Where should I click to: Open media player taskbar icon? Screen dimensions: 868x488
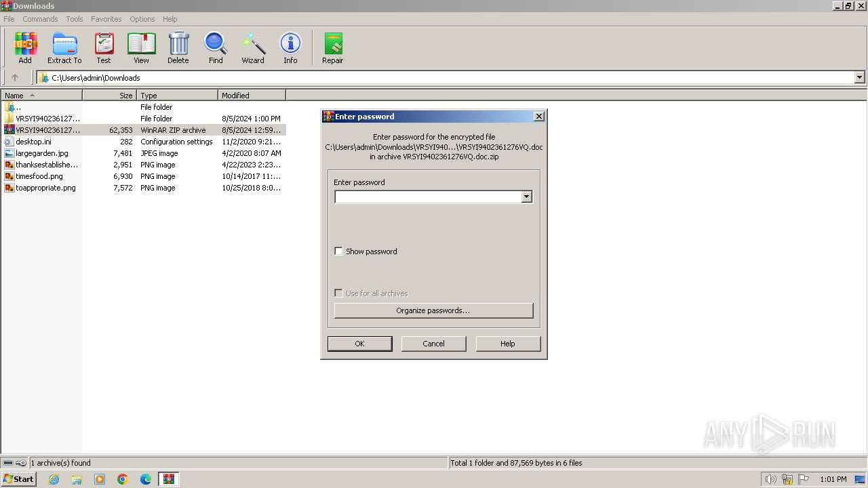pyautogui.click(x=100, y=479)
